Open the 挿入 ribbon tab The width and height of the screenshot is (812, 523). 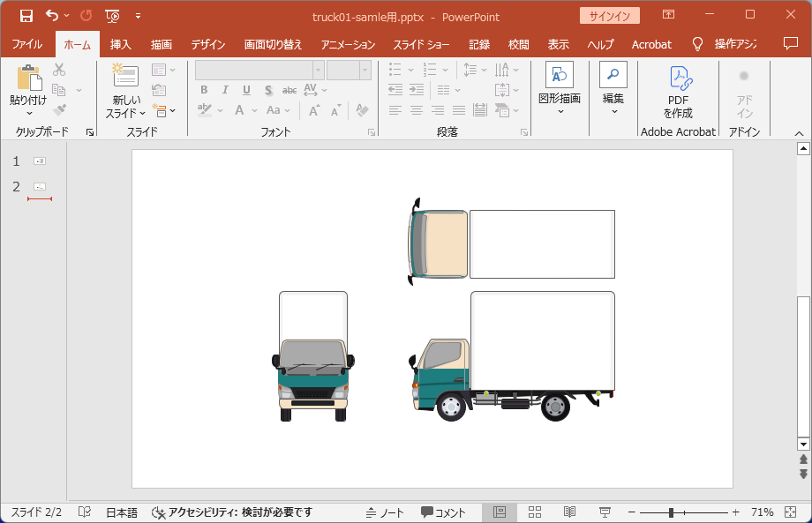121,44
